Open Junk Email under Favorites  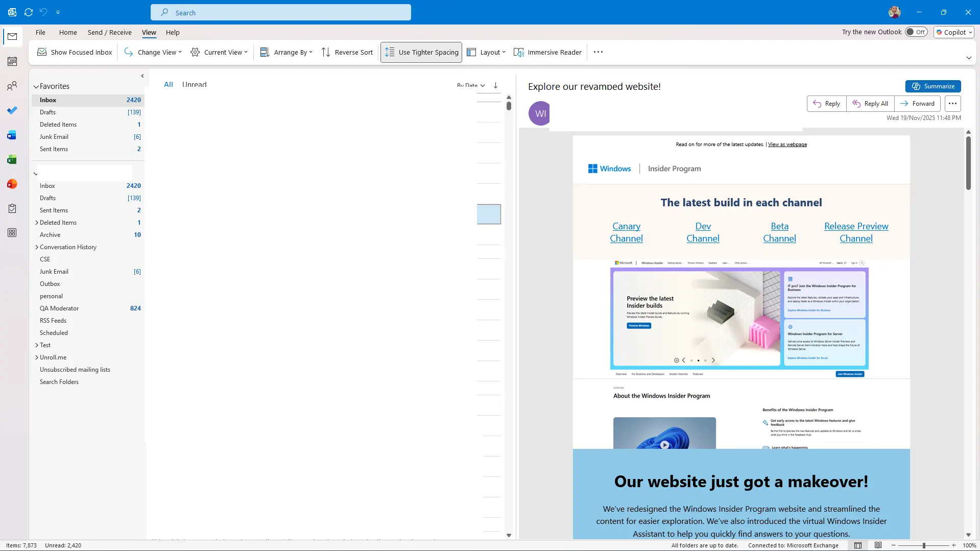click(88, 137)
